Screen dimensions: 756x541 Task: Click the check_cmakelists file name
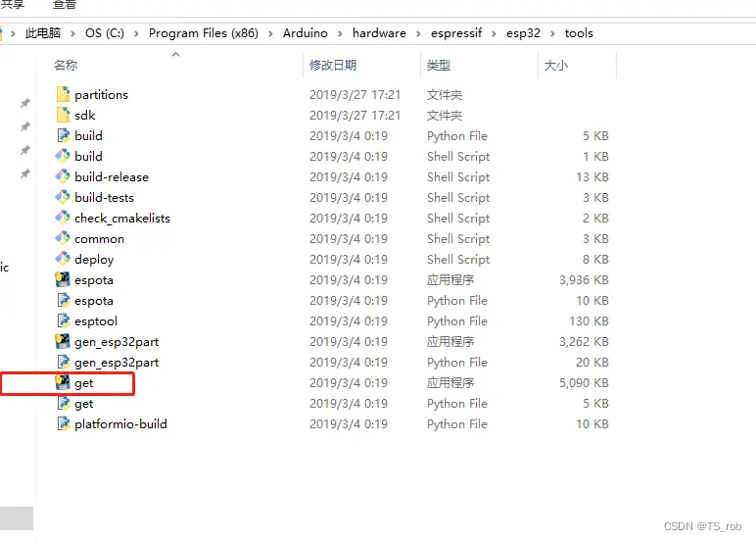pos(122,219)
